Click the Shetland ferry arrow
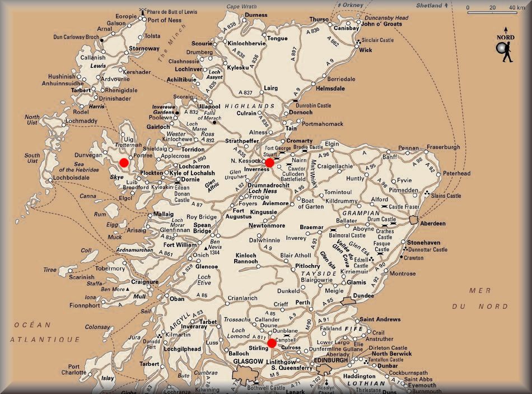The width and height of the screenshot is (532, 394). click(446, 6)
